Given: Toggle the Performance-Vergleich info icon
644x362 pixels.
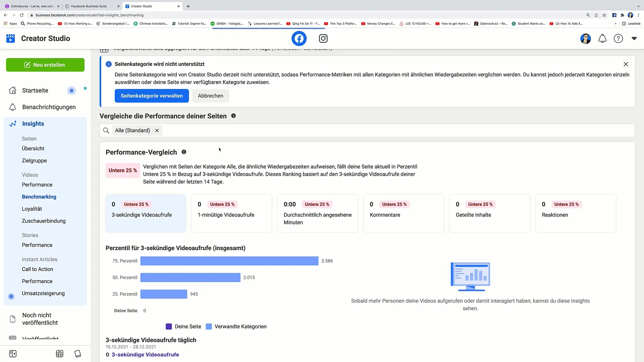Looking at the screenshot, I should [x=183, y=152].
